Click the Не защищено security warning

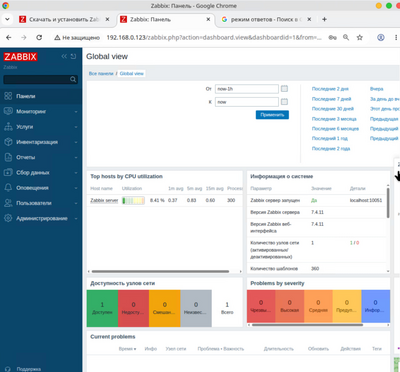click(x=77, y=38)
